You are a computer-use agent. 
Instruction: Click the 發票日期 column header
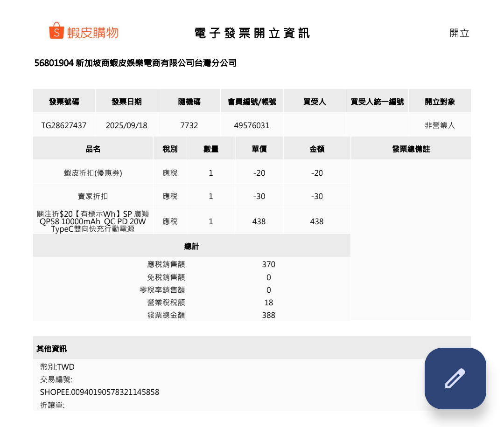point(126,102)
